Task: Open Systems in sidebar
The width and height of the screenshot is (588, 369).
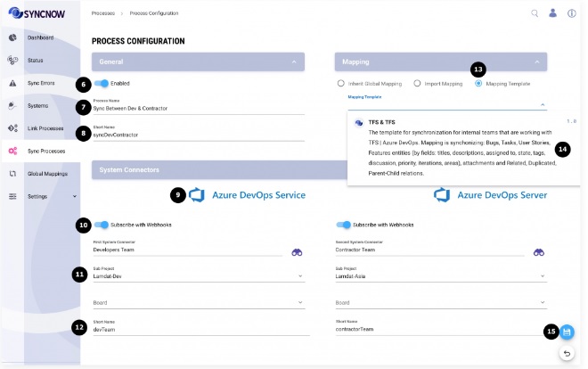Action: point(38,106)
